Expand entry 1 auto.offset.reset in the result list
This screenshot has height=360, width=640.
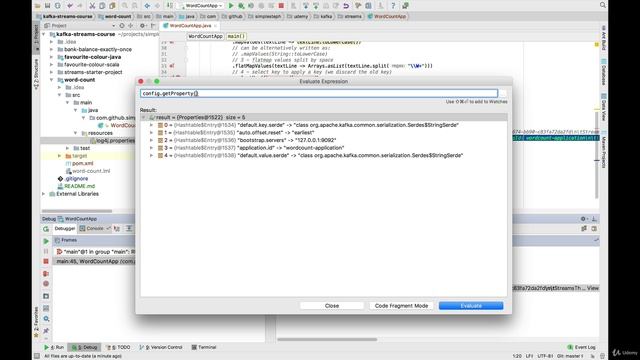click(x=151, y=133)
